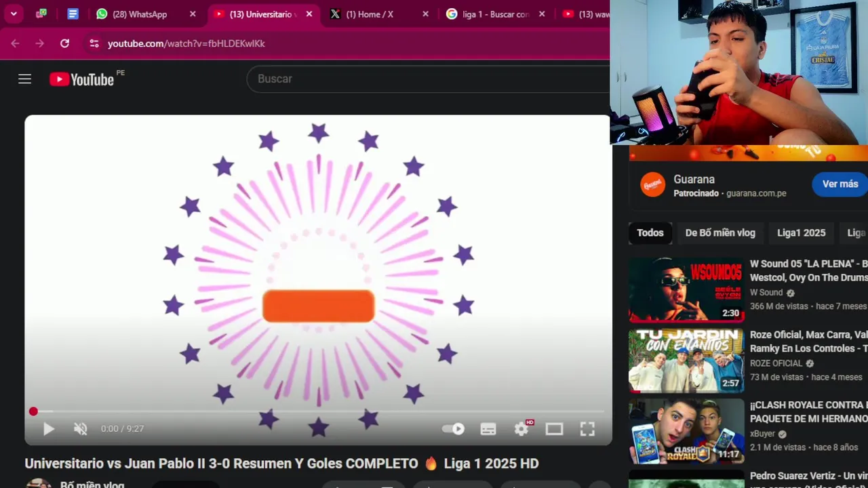Reload the page in the browser
868x488 pixels.
coord(64,43)
